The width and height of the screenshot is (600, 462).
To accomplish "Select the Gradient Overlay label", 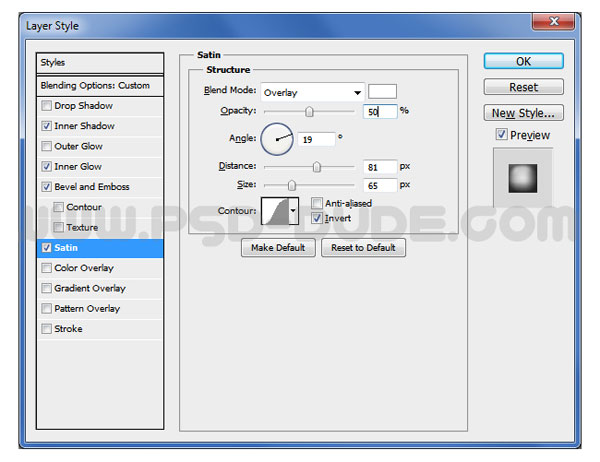I will click(x=90, y=288).
